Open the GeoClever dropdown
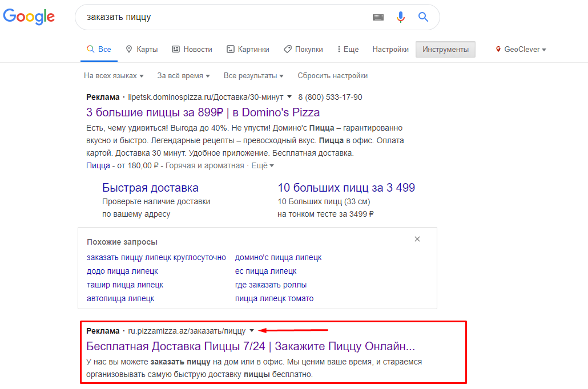Image resolution: width=588 pixels, height=389 pixels. click(521, 50)
